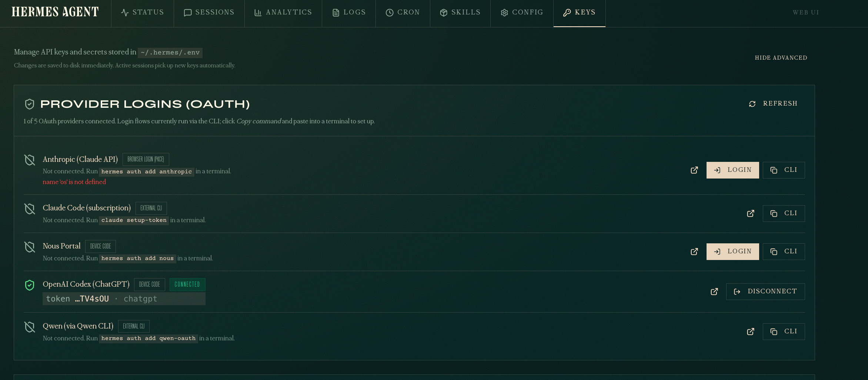
Task: Select the Cron tab
Action: (403, 13)
